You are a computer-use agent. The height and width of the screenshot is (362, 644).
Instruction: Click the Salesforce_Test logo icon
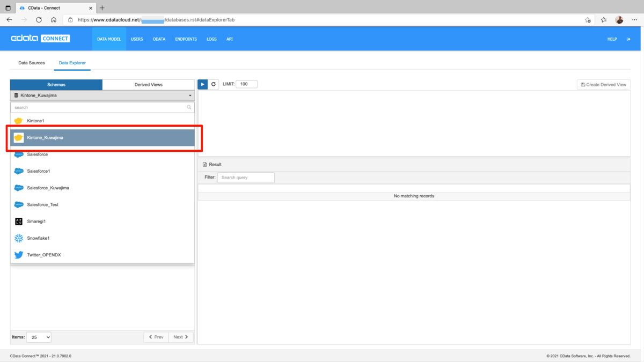point(19,204)
